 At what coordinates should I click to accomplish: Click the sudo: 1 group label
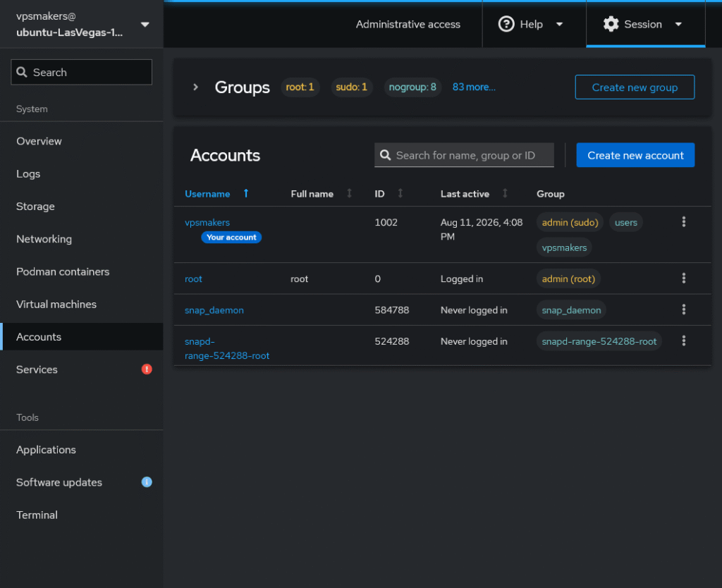(x=351, y=87)
